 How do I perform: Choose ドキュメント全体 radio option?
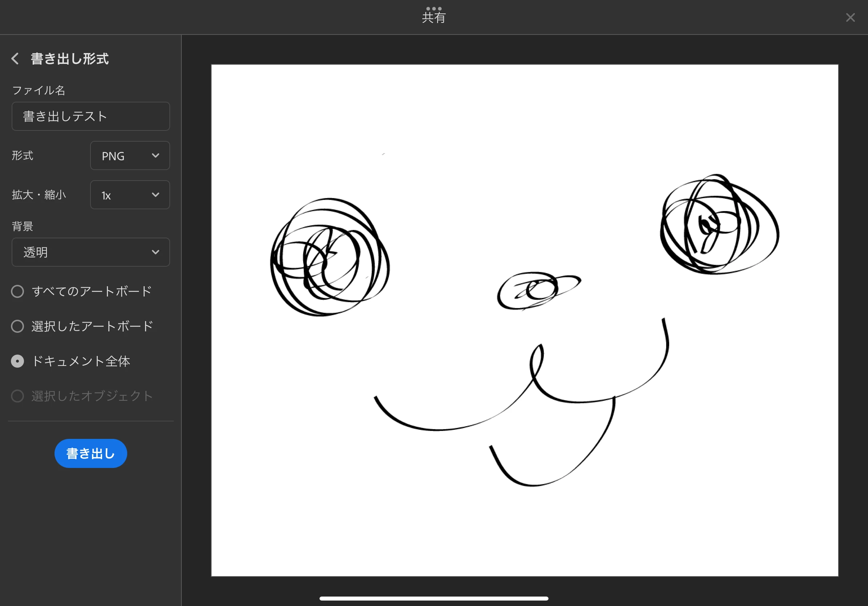click(17, 361)
